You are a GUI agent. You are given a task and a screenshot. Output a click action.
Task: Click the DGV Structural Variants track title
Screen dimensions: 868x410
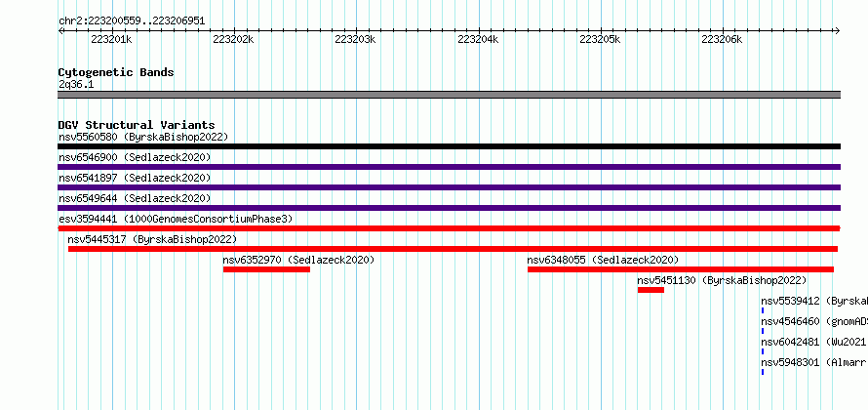(137, 125)
